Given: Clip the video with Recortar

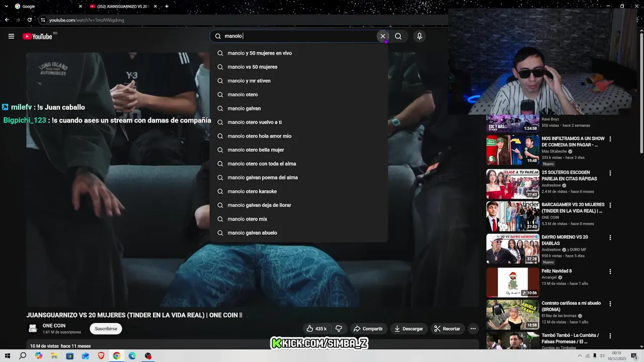Looking at the screenshot, I should point(447,329).
